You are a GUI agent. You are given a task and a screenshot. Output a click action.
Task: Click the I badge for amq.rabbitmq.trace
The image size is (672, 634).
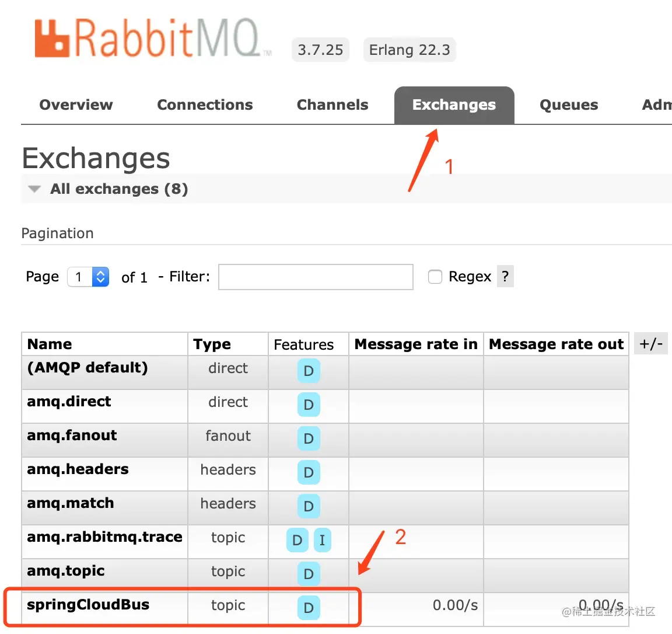[x=322, y=540]
